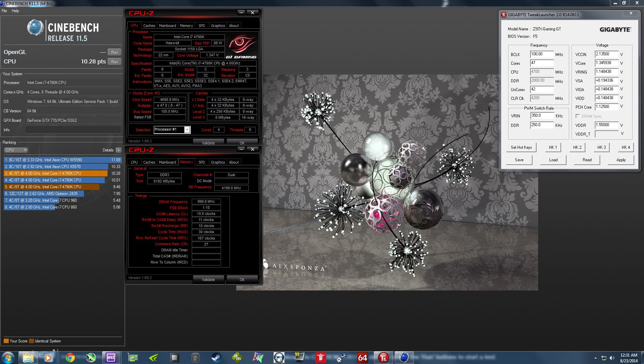Click the black processor chip taskbar icon
This screenshot has width=644, height=364.
click(x=195, y=358)
